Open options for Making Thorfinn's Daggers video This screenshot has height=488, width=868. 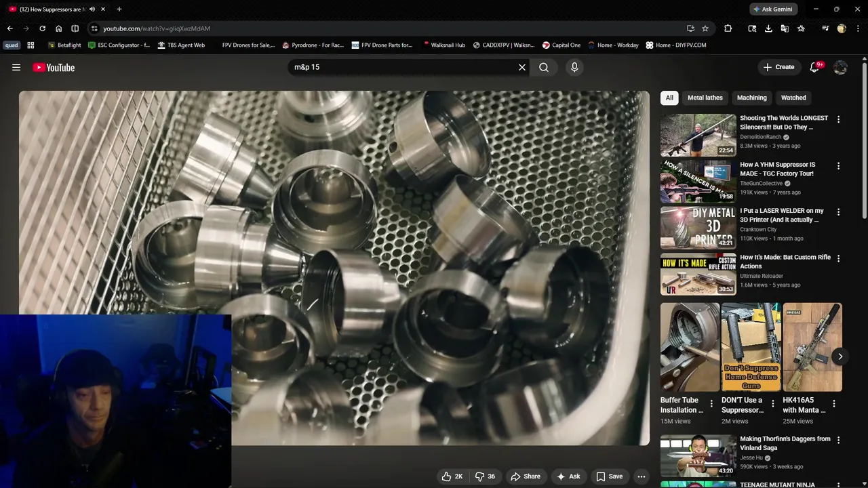click(838, 440)
